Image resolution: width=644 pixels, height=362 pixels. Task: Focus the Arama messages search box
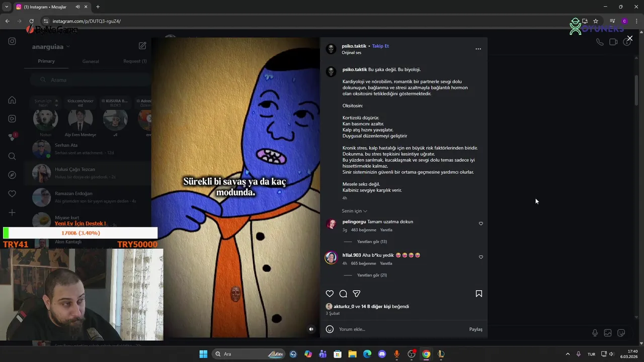tap(90, 80)
